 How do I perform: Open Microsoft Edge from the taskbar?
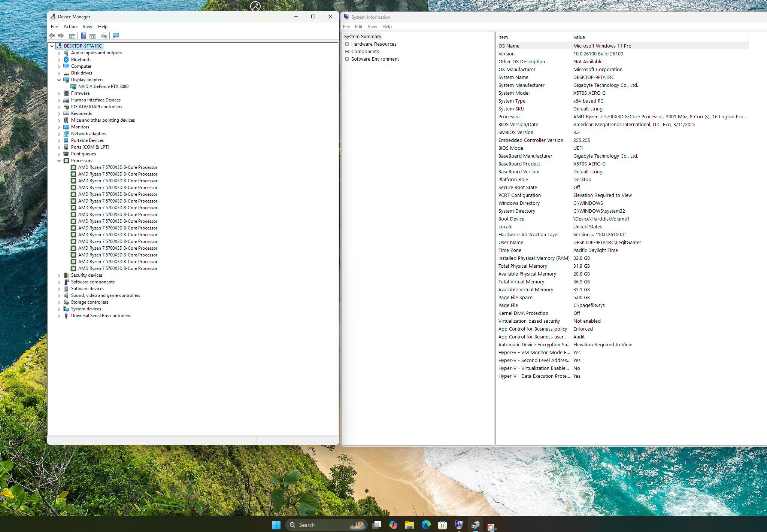[426, 525]
